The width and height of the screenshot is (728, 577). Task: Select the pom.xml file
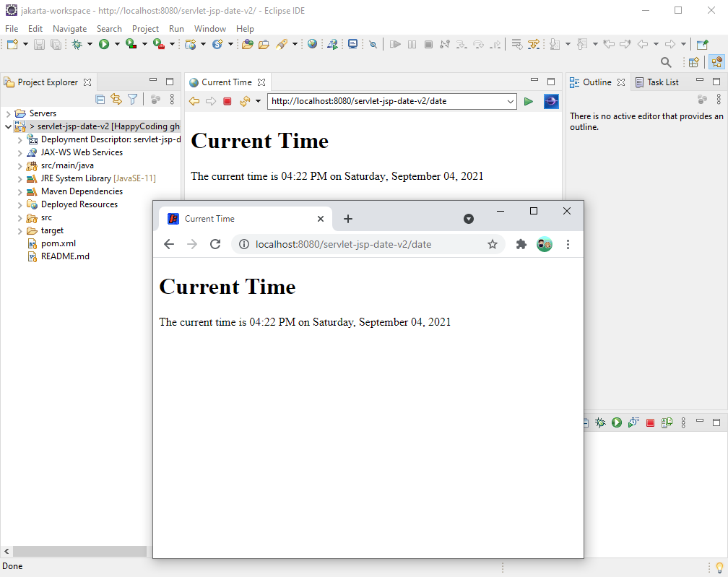(58, 243)
